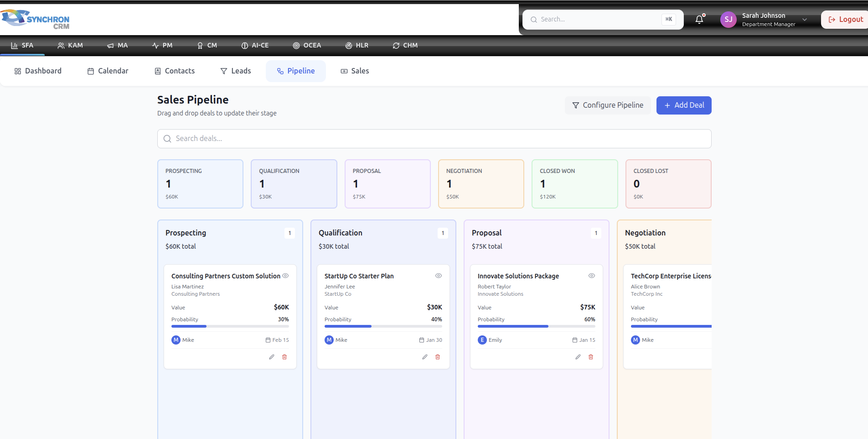Open the KAM module menu
This screenshot has height=439, width=868.
[x=70, y=46]
